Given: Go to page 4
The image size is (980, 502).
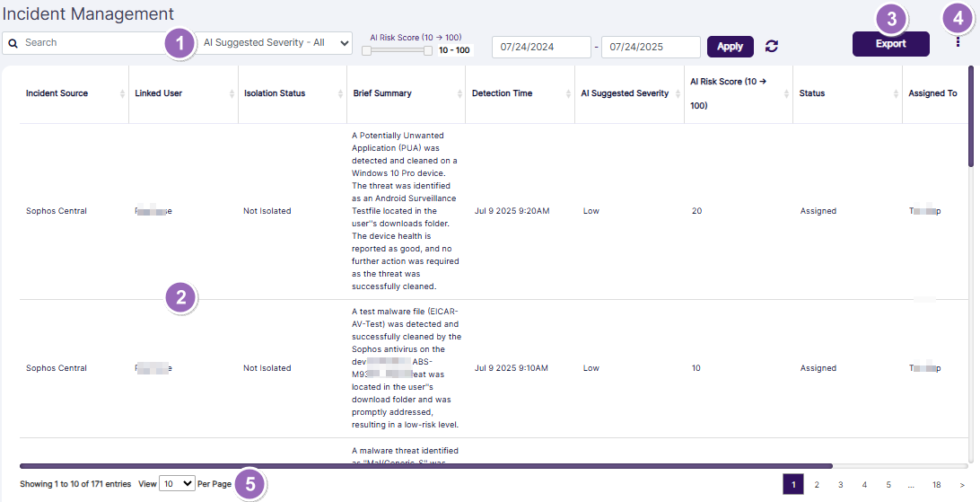Looking at the screenshot, I should (864, 485).
